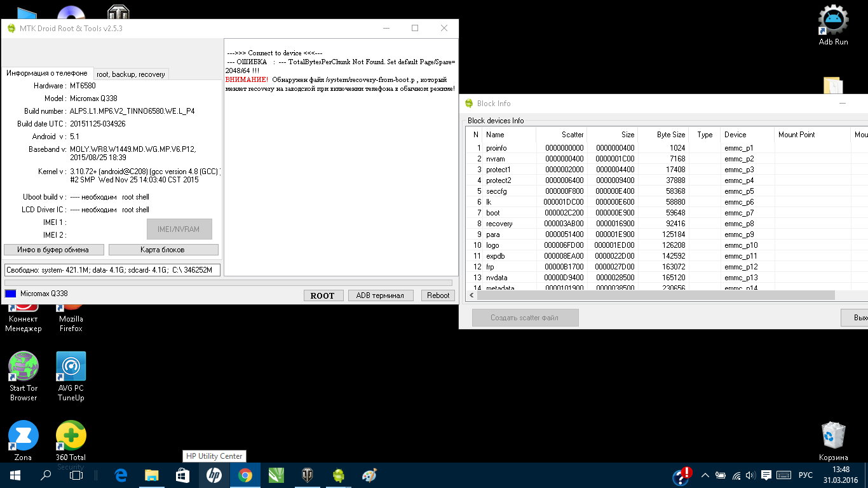Viewport: 868px width, 488px height.
Task: Switch to the Информация о телефоне tab
Action: 47,73
